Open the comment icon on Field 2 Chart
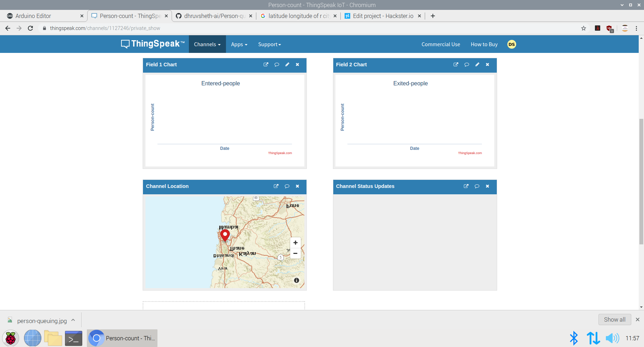This screenshot has width=644, height=347. [466, 65]
